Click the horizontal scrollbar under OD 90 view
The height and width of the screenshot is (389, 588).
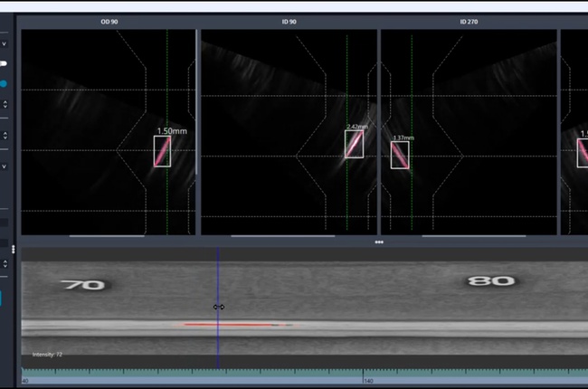(107, 236)
